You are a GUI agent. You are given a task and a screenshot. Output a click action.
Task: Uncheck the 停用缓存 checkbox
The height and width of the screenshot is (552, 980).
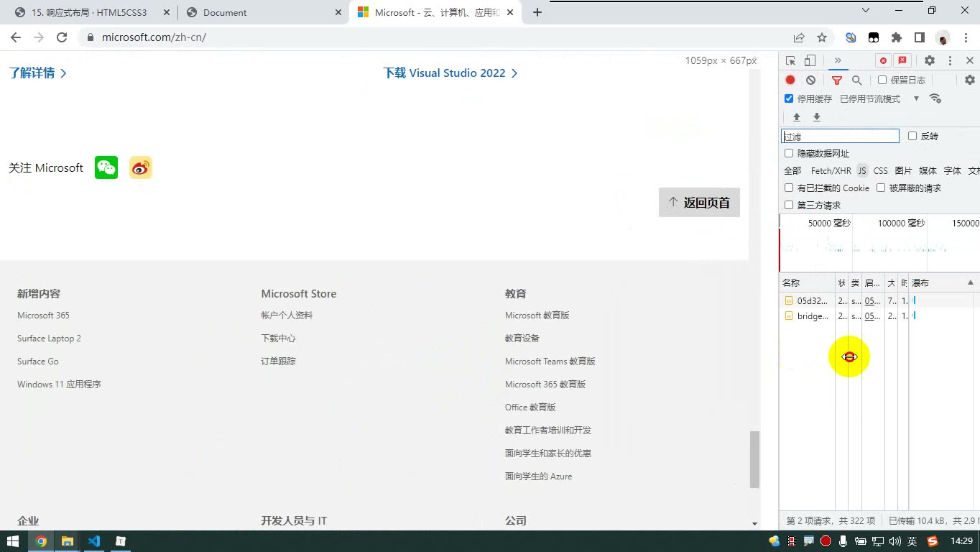pos(789,98)
